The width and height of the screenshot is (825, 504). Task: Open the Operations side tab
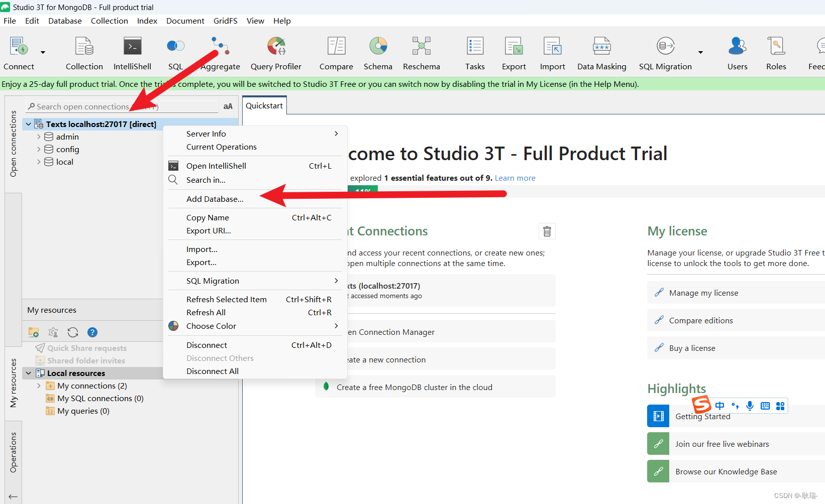(x=14, y=452)
